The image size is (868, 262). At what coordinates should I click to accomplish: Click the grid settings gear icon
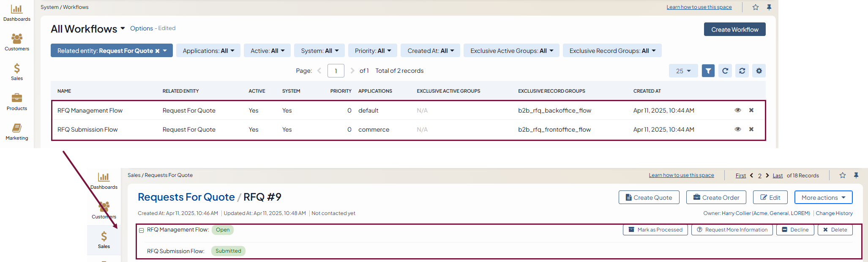coord(759,71)
